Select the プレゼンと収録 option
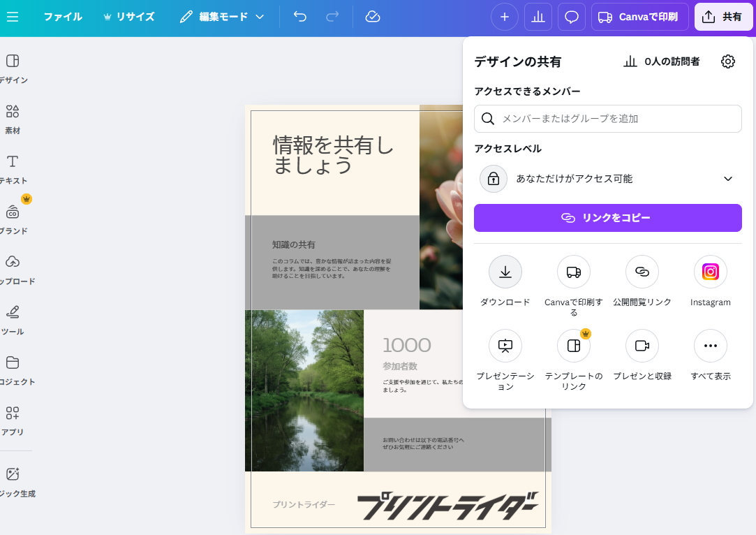 (641, 346)
